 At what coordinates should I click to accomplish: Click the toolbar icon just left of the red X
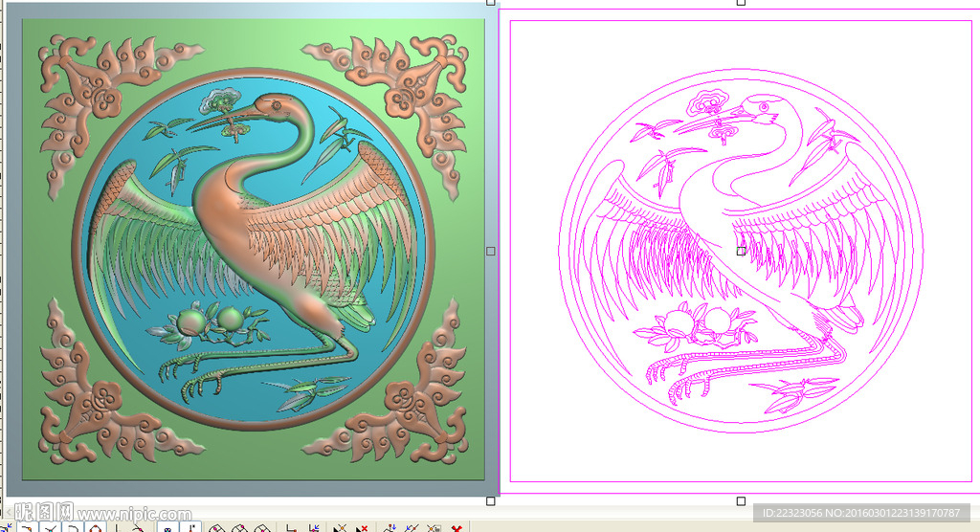coord(434,528)
